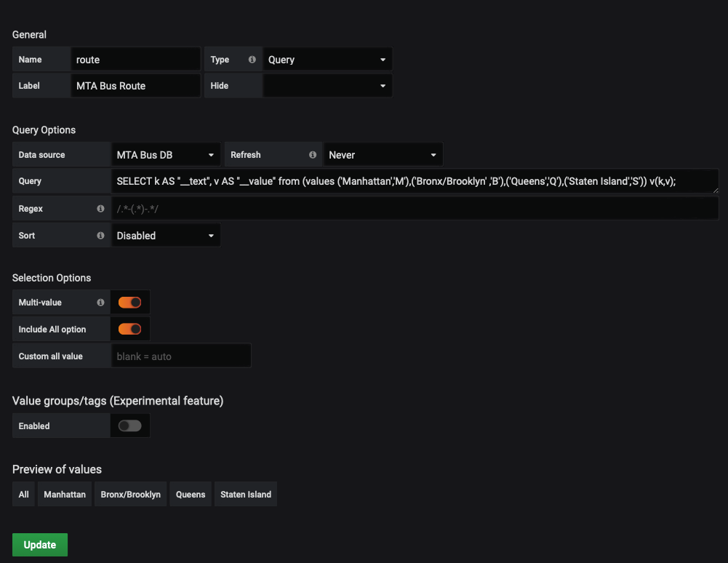Screen dimensions: 728x563
Task: Enable the Value groups/tags toggle
Action: point(130,426)
